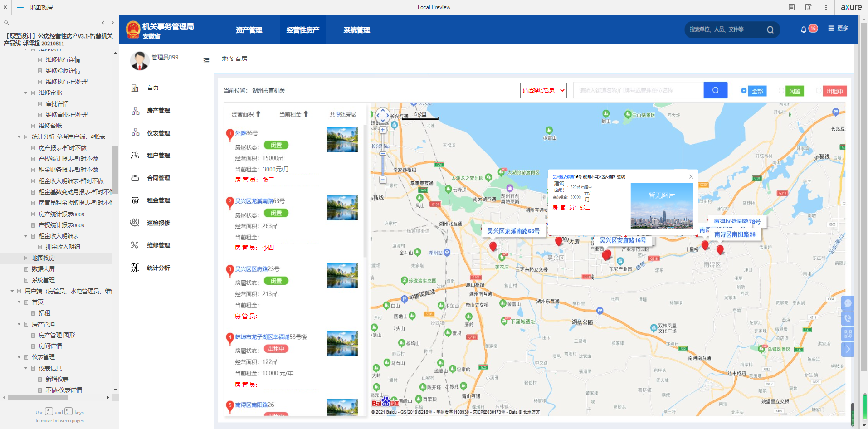Open 地图找房 page in sitemap
The height and width of the screenshot is (429, 868).
click(x=43, y=258)
